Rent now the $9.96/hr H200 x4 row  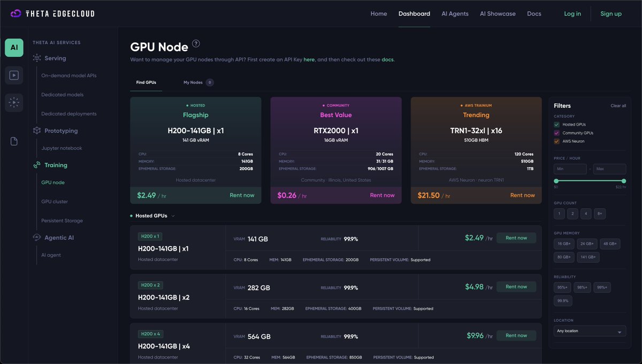click(516, 336)
